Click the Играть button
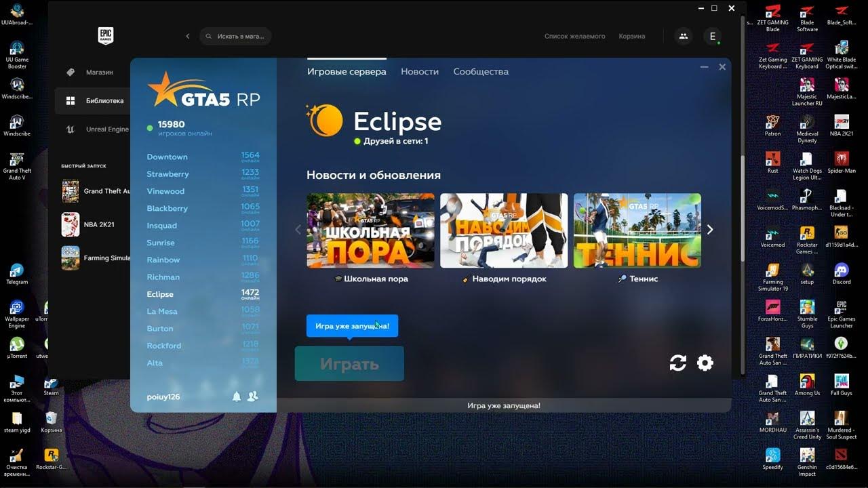This screenshot has width=868, height=488. (x=349, y=364)
